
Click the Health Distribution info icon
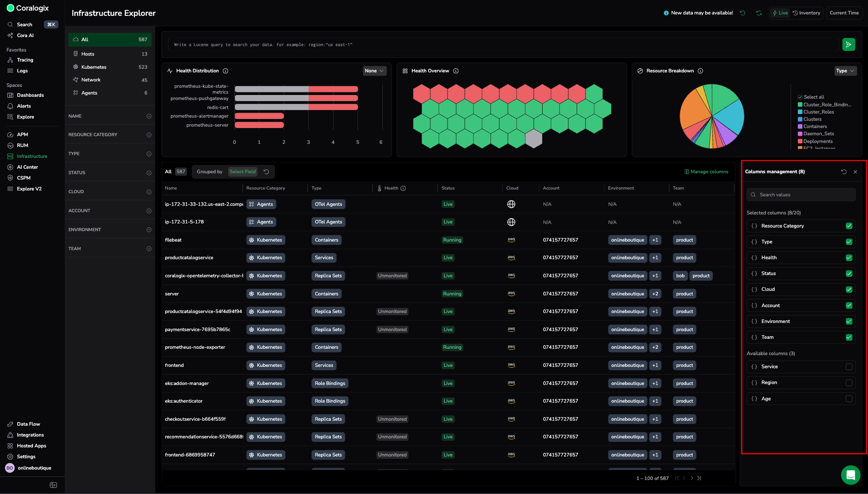(x=225, y=71)
